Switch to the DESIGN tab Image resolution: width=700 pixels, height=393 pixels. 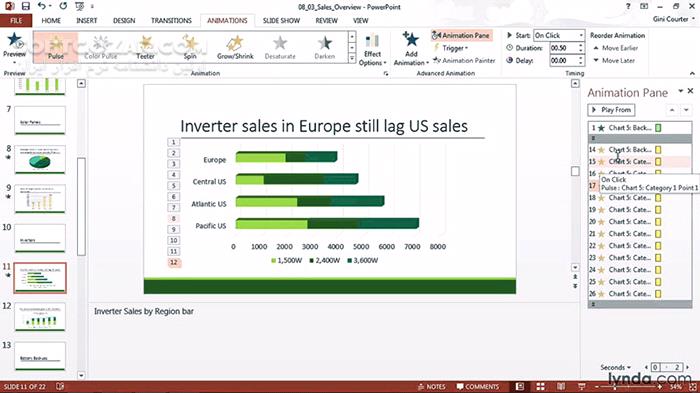tap(124, 21)
